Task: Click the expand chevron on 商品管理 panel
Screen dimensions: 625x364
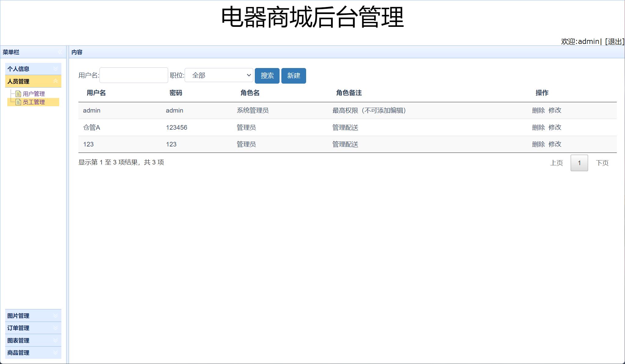Action: [x=56, y=353]
